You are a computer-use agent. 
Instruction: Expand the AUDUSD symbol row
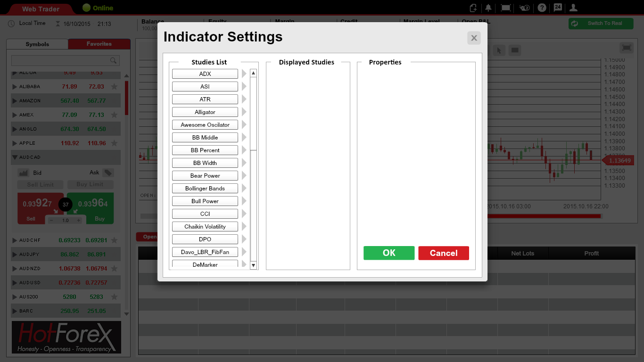[x=15, y=283]
